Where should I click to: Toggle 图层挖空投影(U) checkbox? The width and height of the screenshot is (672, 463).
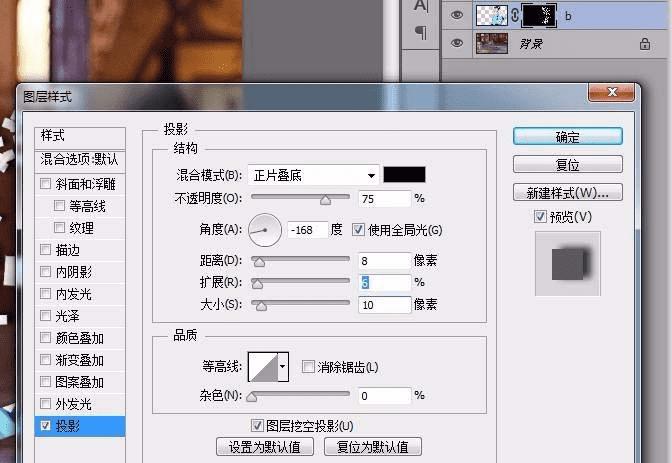point(257,425)
